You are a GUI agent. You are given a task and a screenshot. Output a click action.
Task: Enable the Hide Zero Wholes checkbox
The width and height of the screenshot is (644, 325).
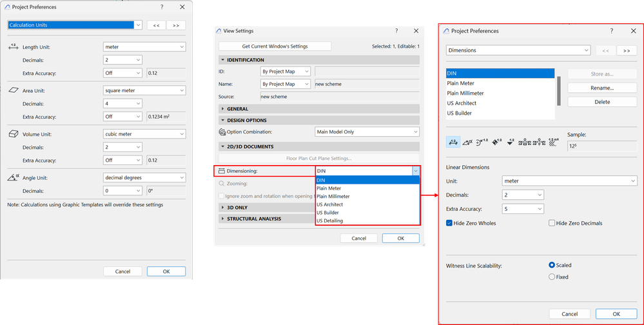click(x=449, y=223)
